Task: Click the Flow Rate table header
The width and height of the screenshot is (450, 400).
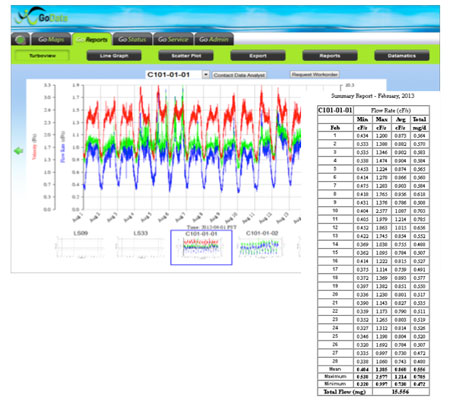Action: pyautogui.click(x=391, y=110)
